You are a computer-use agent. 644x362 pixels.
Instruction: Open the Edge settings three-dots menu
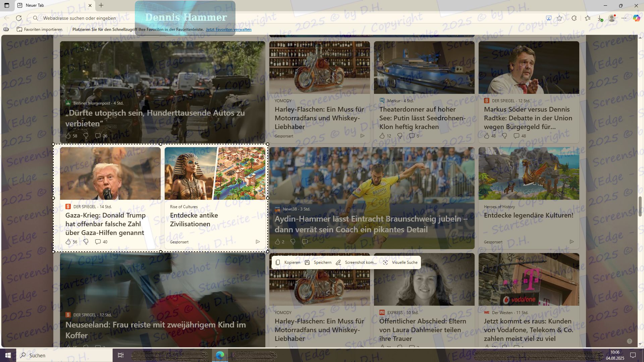pyautogui.click(x=624, y=18)
